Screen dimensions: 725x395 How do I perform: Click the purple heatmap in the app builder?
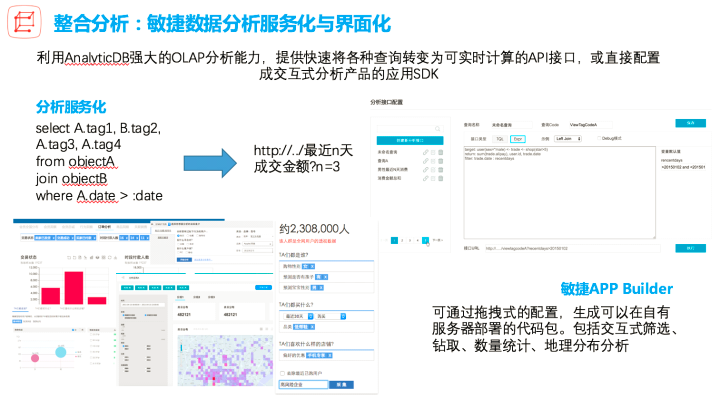coord(226,360)
